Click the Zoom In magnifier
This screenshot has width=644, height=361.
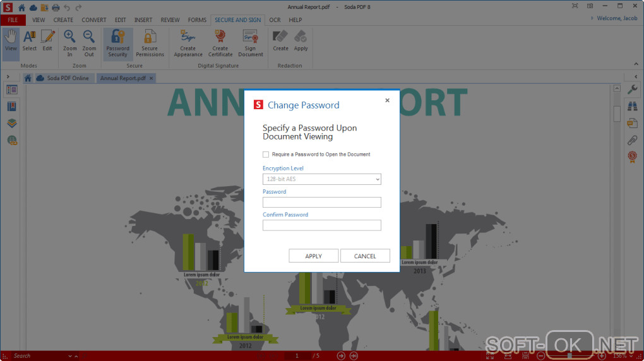pyautogui.click(x=70, y=44)
